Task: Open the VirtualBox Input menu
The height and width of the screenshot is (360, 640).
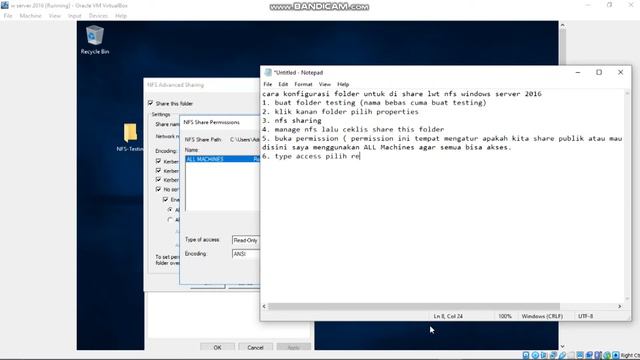Action: [75, 16]
